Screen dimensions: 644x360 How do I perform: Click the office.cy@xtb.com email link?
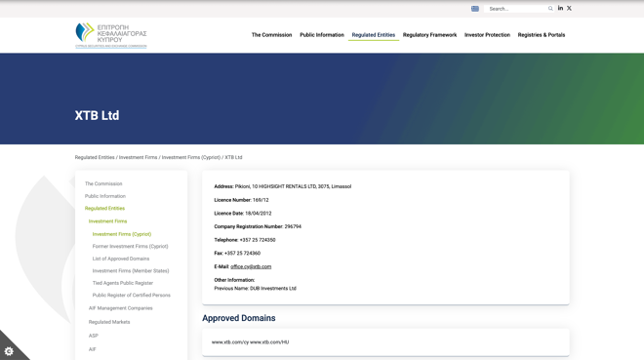point(251,266)
